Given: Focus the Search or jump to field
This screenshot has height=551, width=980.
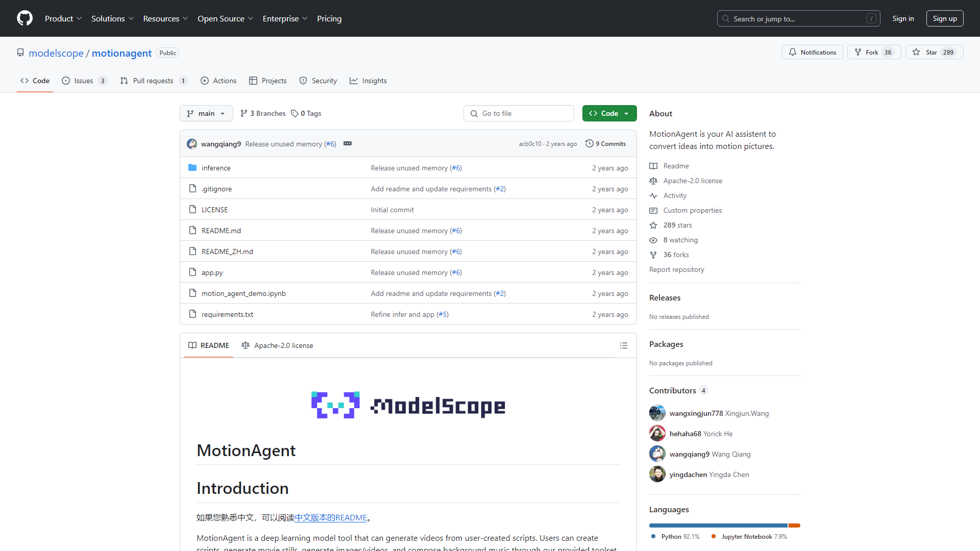Looking at the screenshot, I should coord(799,18).
